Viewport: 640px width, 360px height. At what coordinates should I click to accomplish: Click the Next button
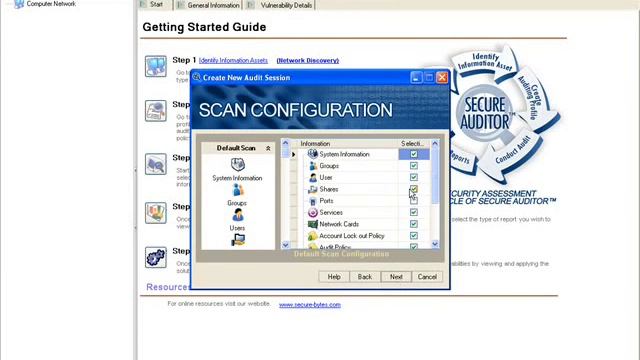pyautogui.click(x=396, y=277)
